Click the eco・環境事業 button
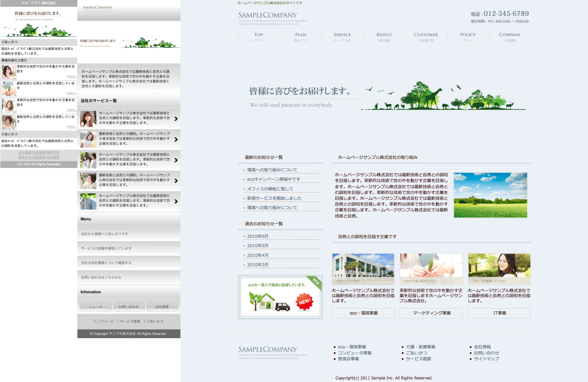This screenshot has height=382, width=588. pos(363,313)
